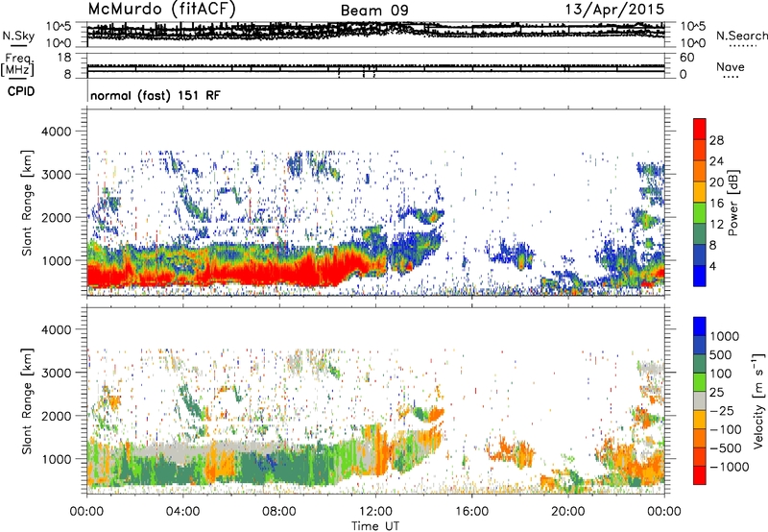This screenshot has height=532, width=768.
Task: Click the '-1000' velocity colorbar tick
Action: coord(730,467)
